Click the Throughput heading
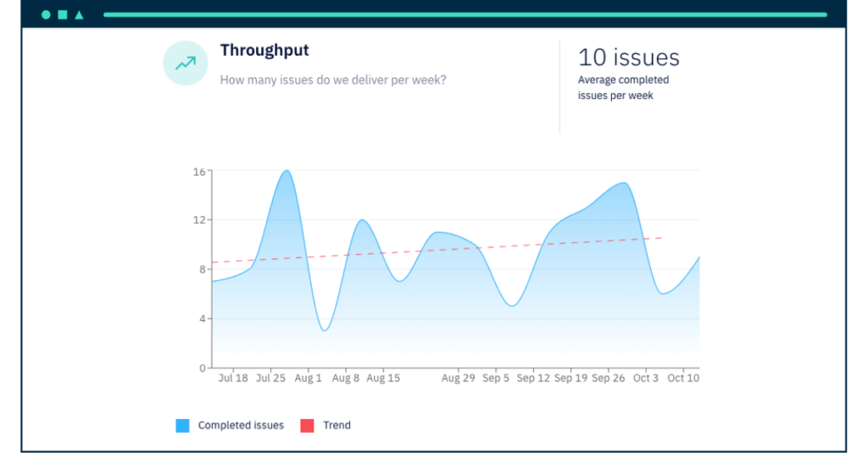 tap(264, 50)
